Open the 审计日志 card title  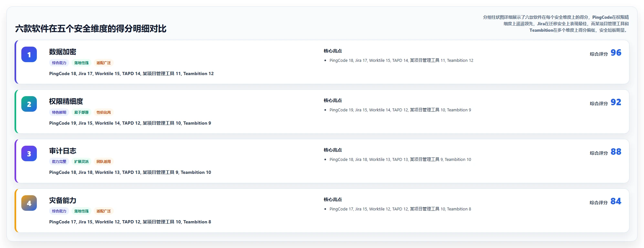click(63, 151)
